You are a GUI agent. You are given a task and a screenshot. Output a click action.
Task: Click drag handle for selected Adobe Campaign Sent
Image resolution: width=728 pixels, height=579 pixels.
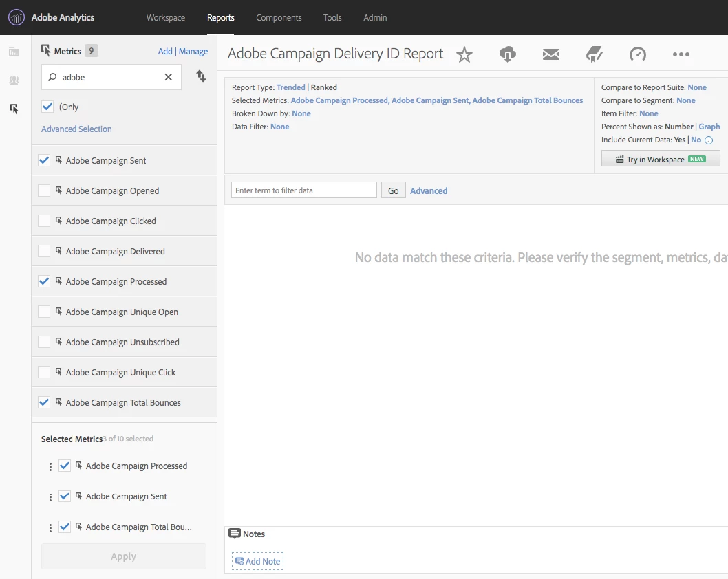click(50, 497)
